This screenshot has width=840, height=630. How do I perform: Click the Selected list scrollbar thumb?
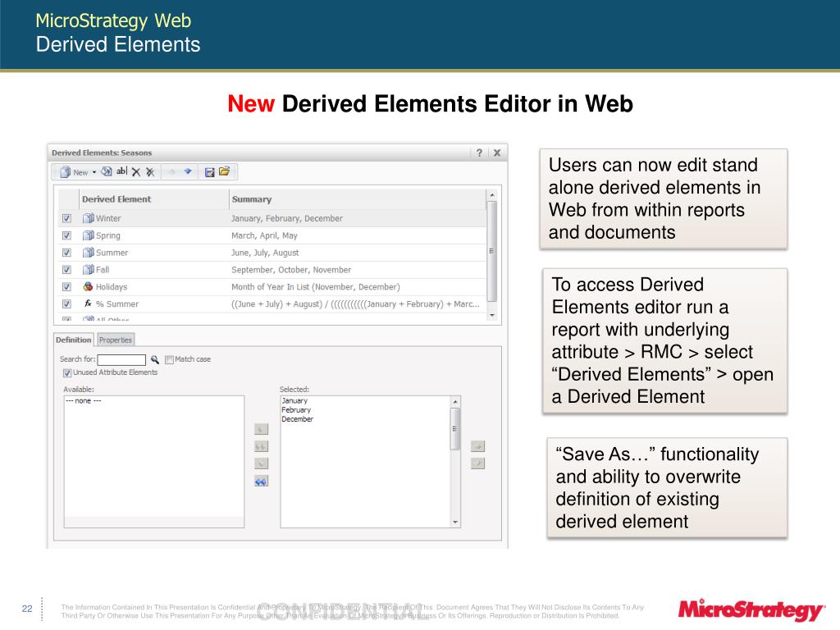[x=455, y=428]
